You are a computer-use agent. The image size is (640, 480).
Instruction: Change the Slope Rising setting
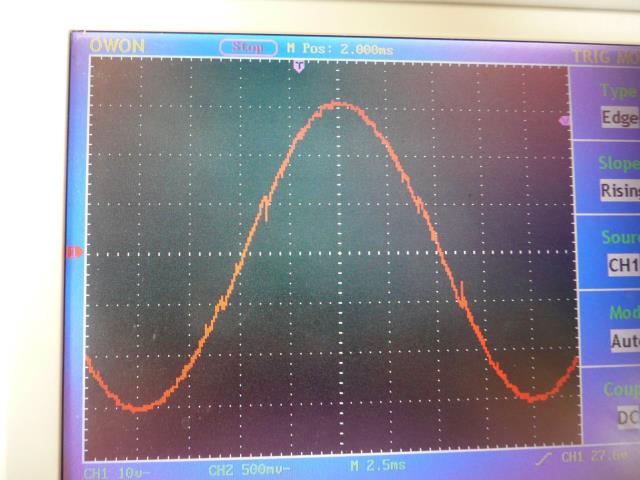(x=617, y=190)
